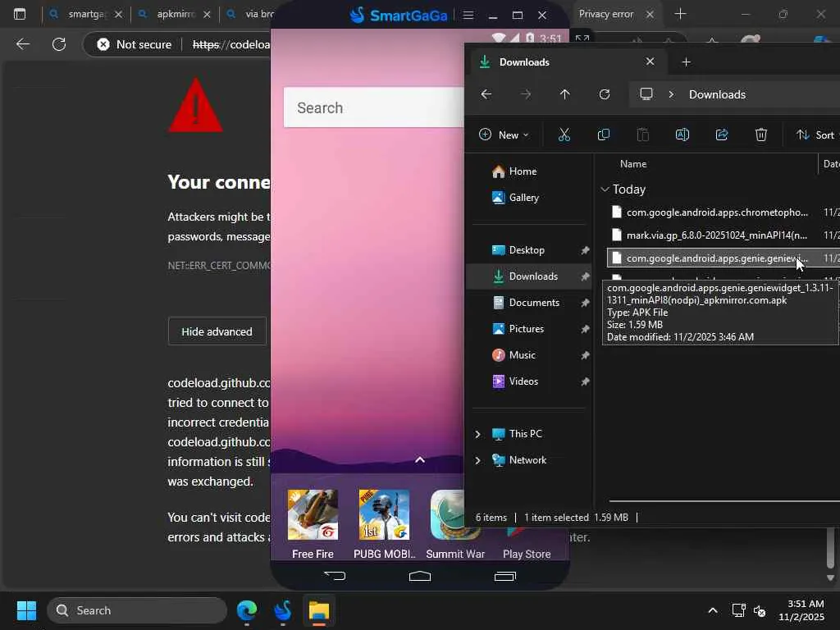Viewport: 840px width, 630px height.
Task: Expand Network in navigation pane
Action: [x=478, y=460]
